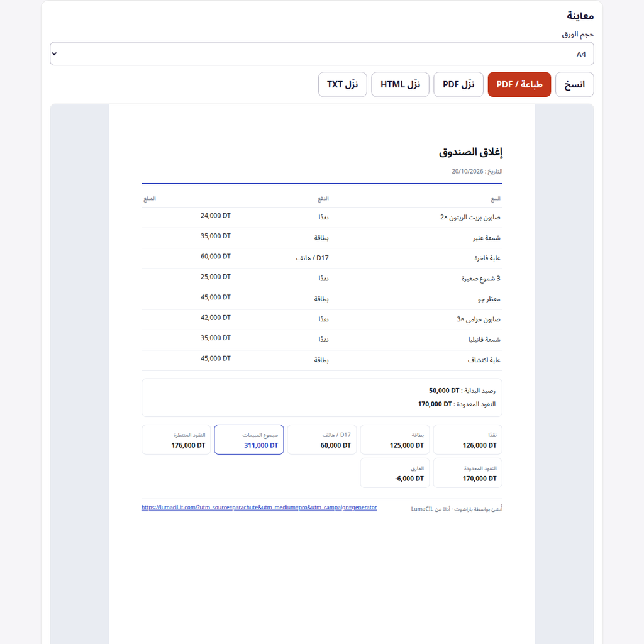The height and width of the screenshot is (644, 644).
Task: Click the amount 42,000 DT
Action: 216,318
